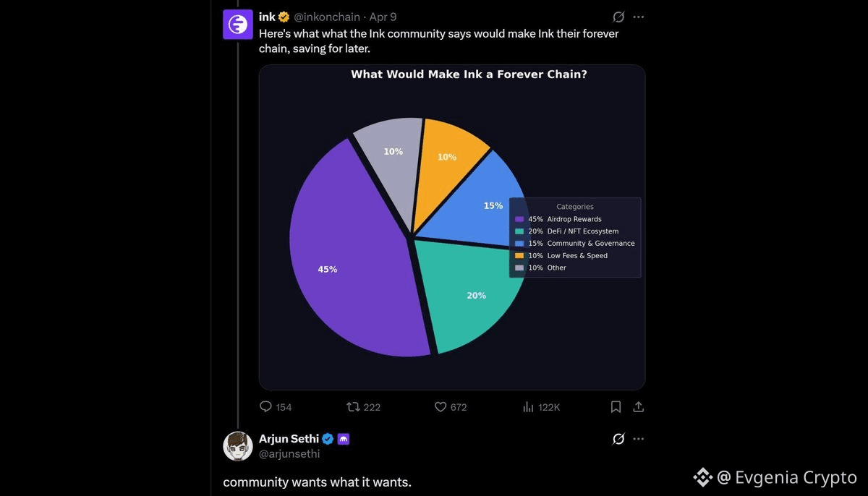Click the Grok icon on Arjun Sethi's tweet

(x=618, y=439)
